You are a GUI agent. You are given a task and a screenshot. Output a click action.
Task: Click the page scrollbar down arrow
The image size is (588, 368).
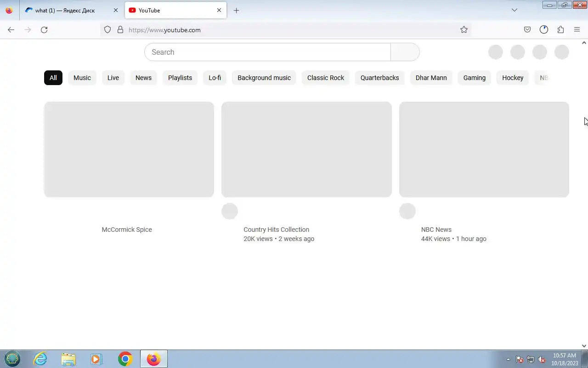pos(584,346)
